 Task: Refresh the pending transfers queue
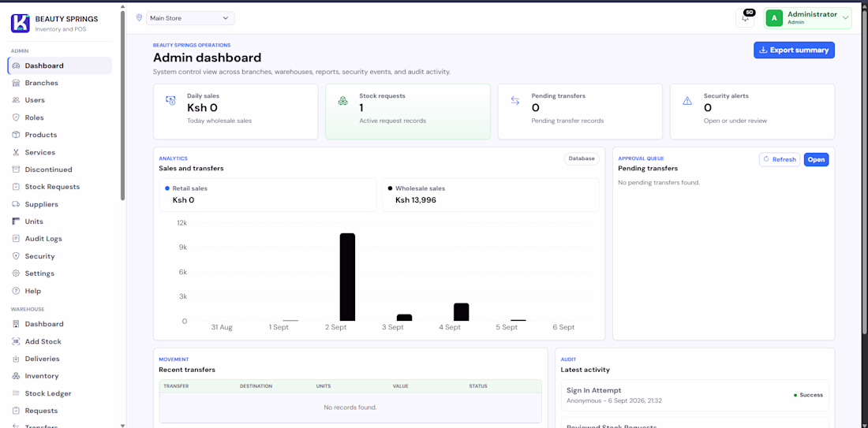tap(780, 159)
